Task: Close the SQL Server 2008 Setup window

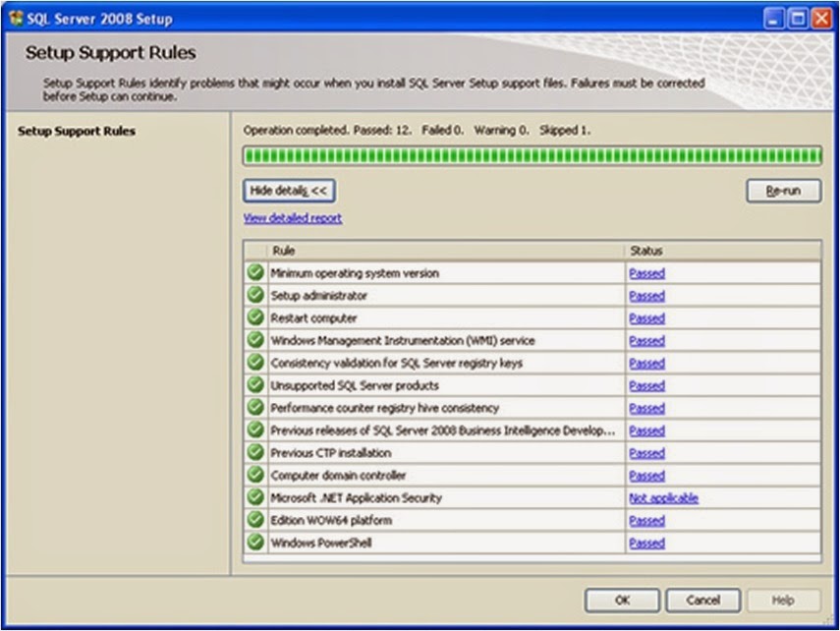Action: [821, 19]
